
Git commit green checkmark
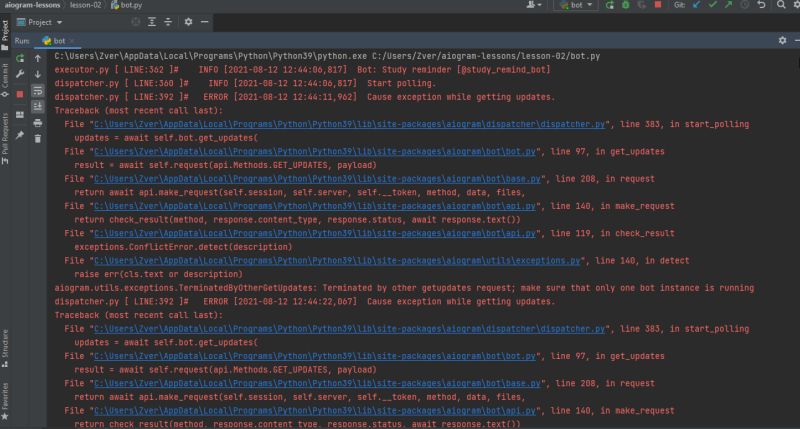click(712, 5)
